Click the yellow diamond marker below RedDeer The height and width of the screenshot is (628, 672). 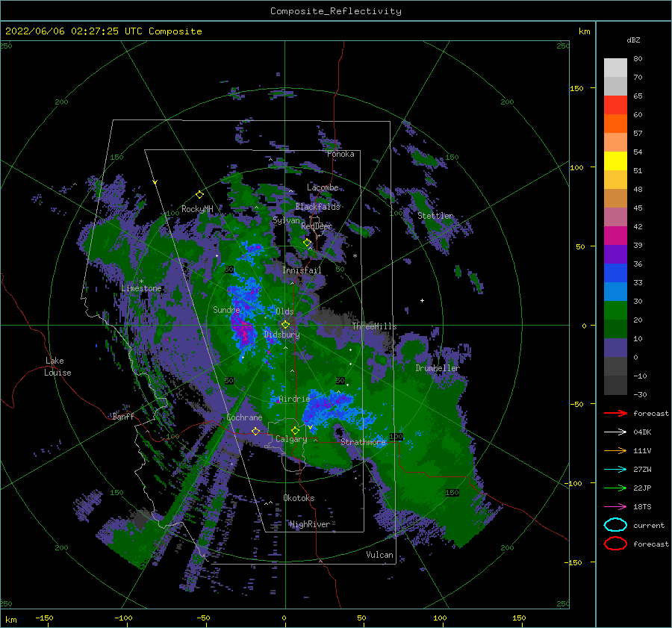(308, 243)
